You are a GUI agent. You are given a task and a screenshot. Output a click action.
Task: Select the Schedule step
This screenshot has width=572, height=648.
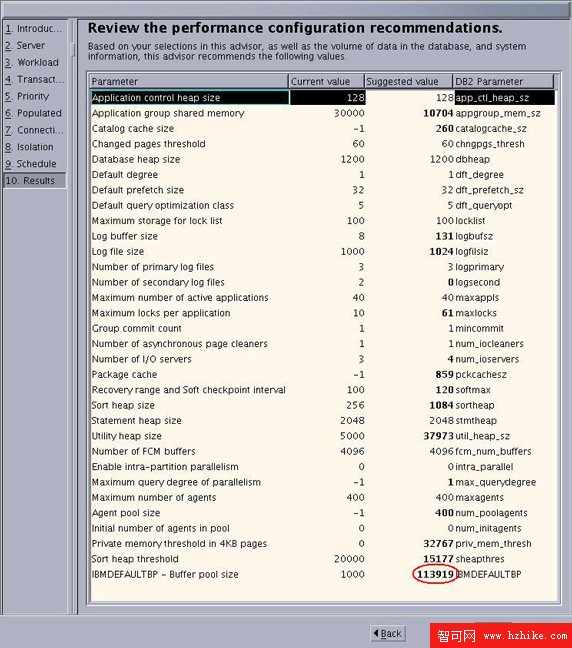click(x=35, y=164)
